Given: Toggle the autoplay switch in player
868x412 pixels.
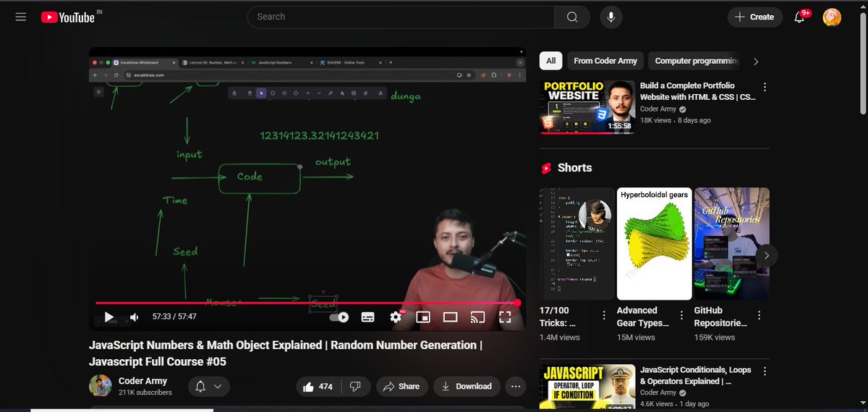Looking at the screenshot, I should 339,317.
